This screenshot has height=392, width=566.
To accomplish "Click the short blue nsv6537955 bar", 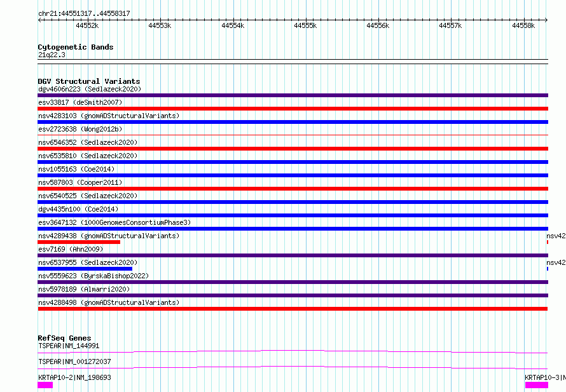I will [x=85, y=269].
